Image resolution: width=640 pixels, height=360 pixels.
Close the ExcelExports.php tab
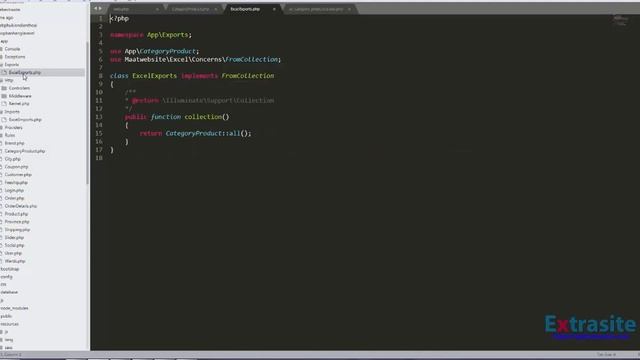(x=274, y=9)
